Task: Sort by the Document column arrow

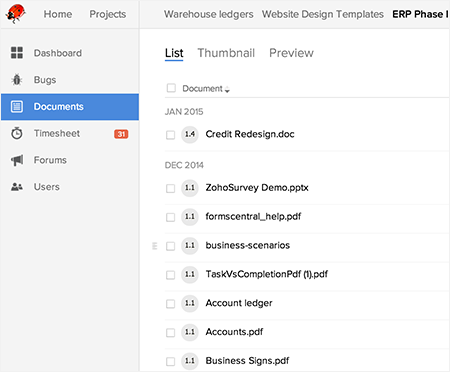Action: [227, 89]
